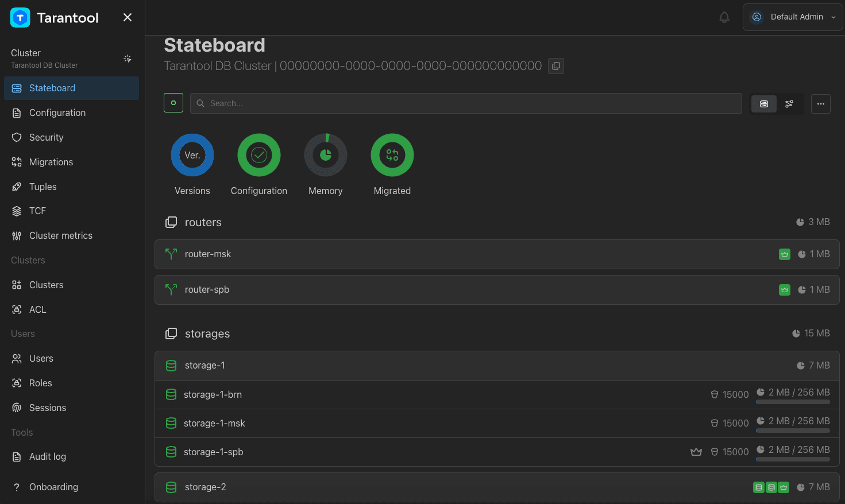This screenshot has width=845, height=504.
Task: Select the routers group heading
Action: 203,222
